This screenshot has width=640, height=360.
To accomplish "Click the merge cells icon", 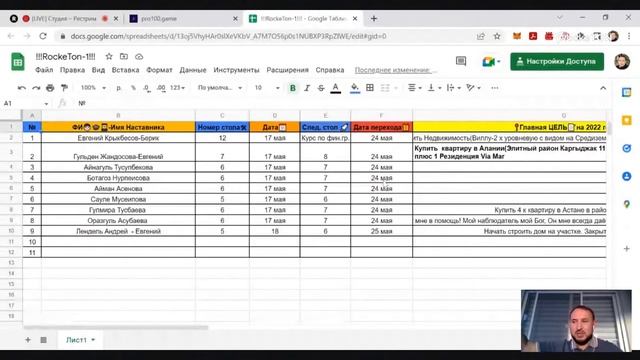I will [385, 88].
